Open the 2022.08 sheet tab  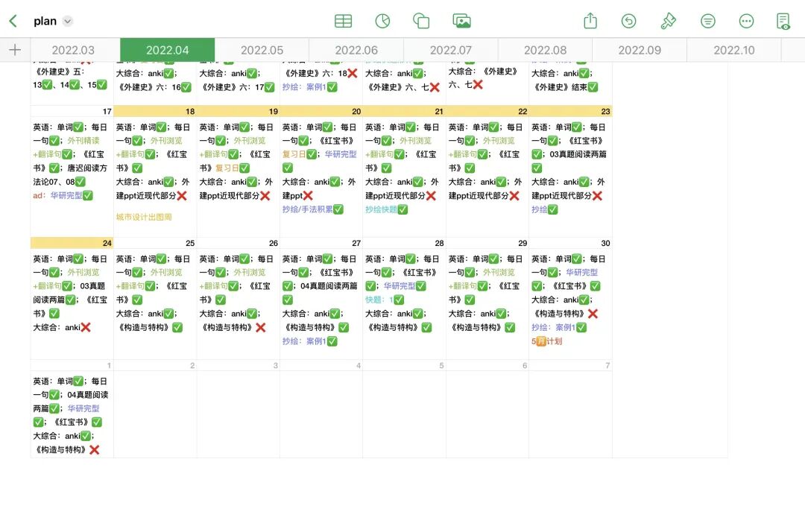(x=545, y=50)
